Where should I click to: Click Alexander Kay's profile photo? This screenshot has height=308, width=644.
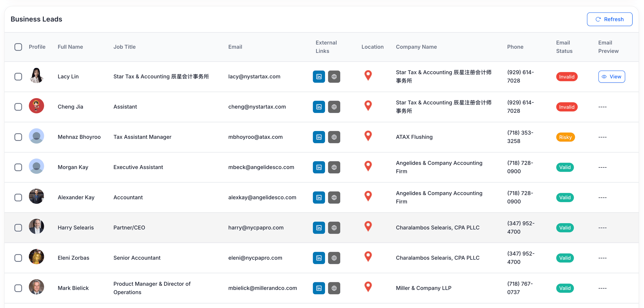click(x=36, y=196)
